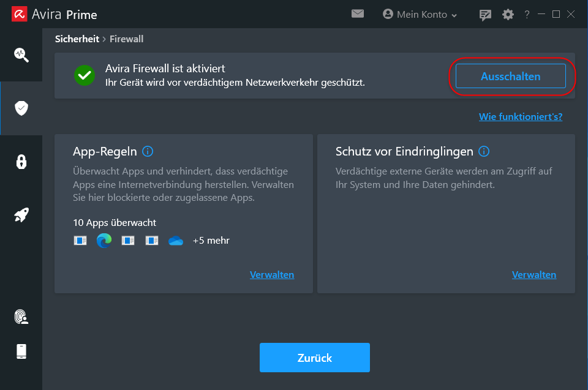
Task: Open the notifications envelope icon
Action: coord(358,13)
